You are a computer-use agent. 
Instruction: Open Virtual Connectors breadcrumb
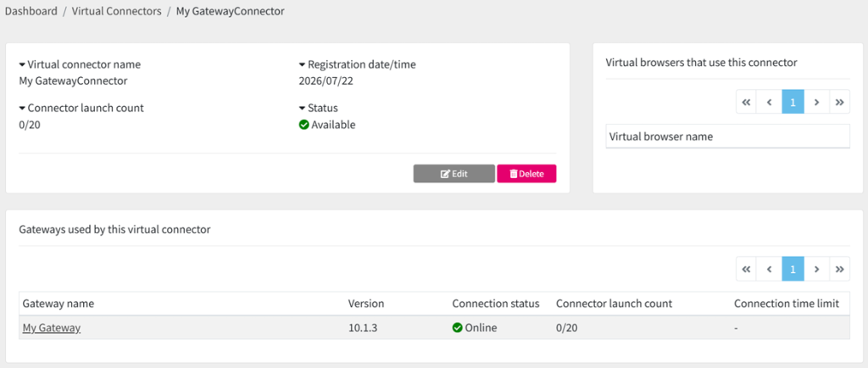tap(117, 11)
